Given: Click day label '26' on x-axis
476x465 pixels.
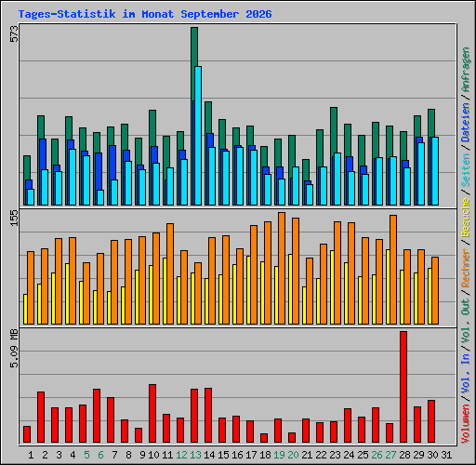Looking at the screenshot, I should pos(377,455).
